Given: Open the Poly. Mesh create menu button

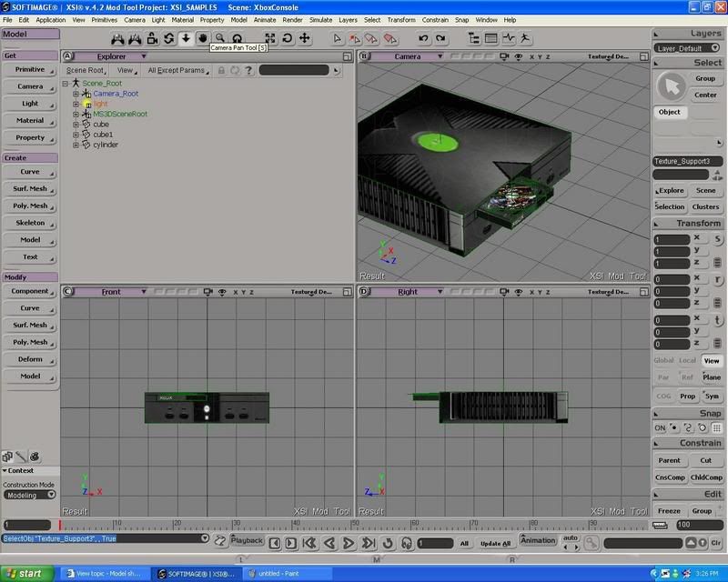Looking at the screenshot, I should (x=30, y=206).
